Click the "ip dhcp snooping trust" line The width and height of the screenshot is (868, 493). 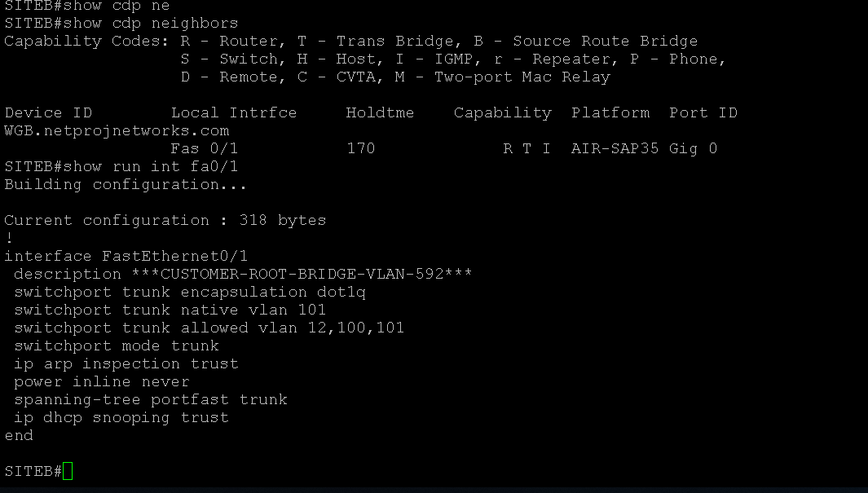click(x=121, y=417)
